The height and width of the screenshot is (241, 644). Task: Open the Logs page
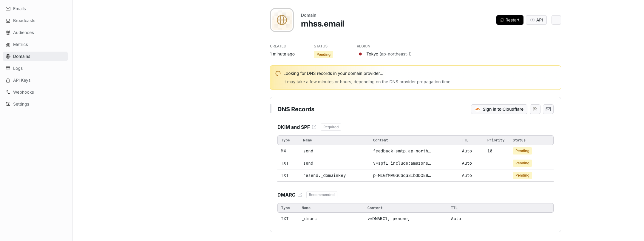(x=18, y=68)
